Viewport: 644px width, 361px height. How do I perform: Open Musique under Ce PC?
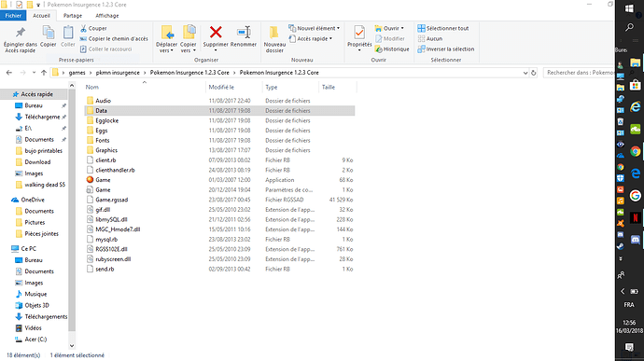35,294
